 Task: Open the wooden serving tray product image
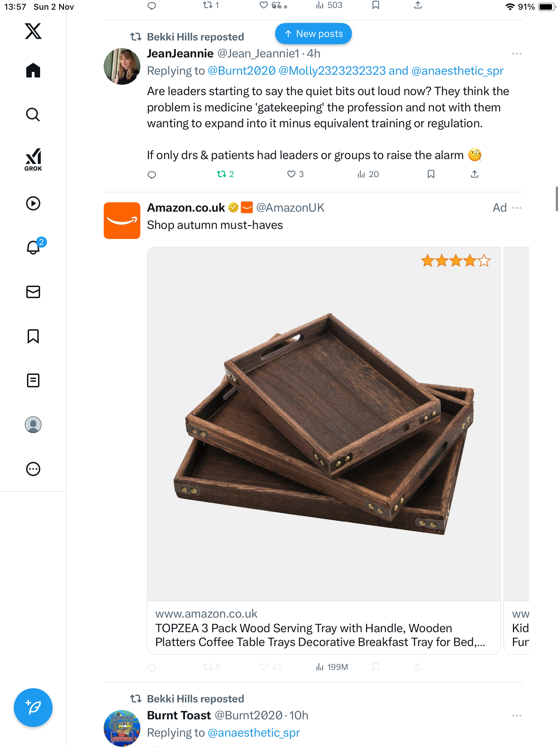point(324,424)
